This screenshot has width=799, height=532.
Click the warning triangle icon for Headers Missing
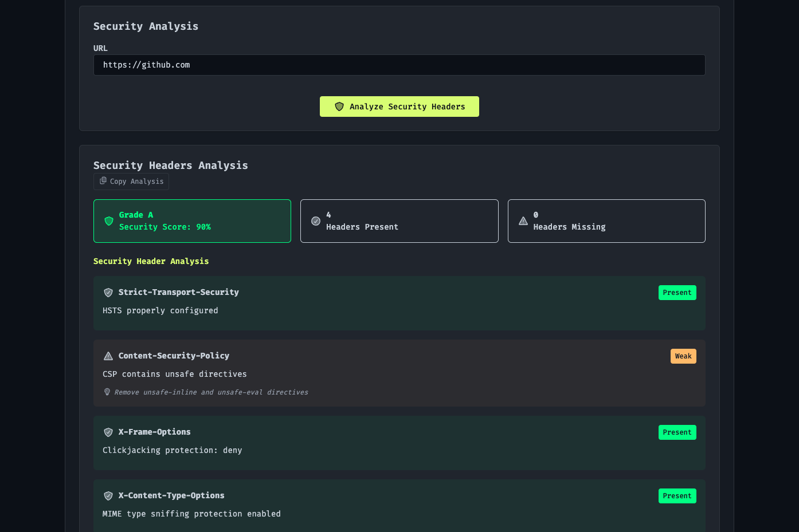tap(523, 221)
